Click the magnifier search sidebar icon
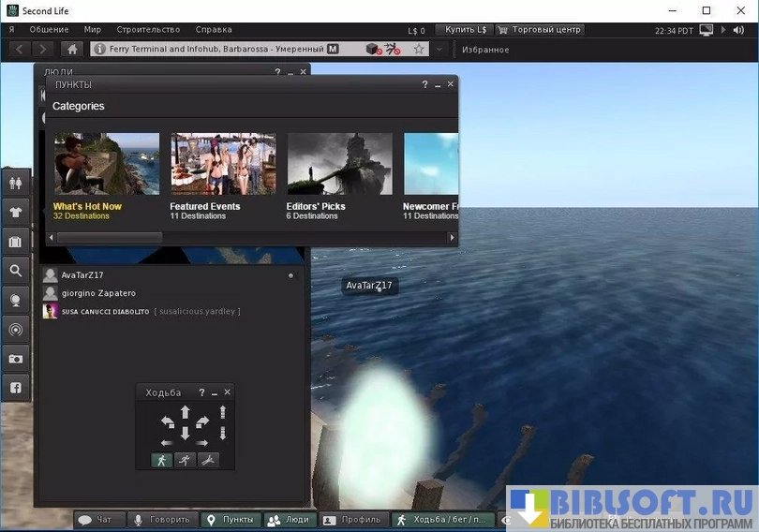This screenshot has width=759, height=532. tap(15, 271)
